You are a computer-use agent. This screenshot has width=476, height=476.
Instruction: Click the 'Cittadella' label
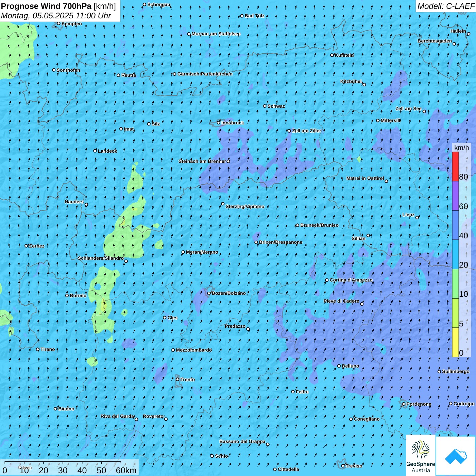pyautogui.click(x=288, y=470)
